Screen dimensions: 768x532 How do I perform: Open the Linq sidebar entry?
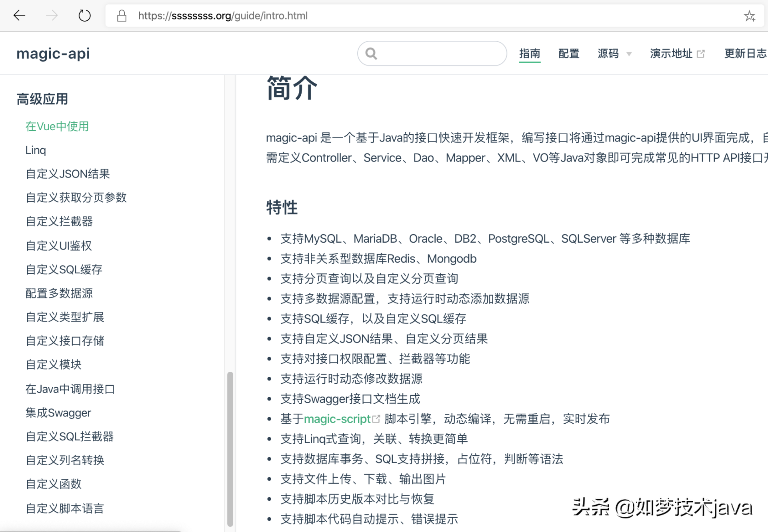(x=36, y=150)
